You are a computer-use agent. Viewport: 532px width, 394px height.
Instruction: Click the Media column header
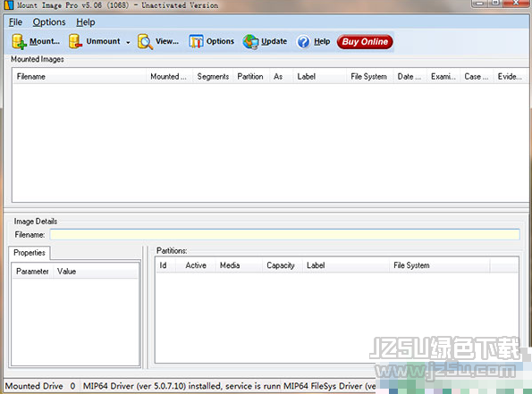[x=240, y=265]
